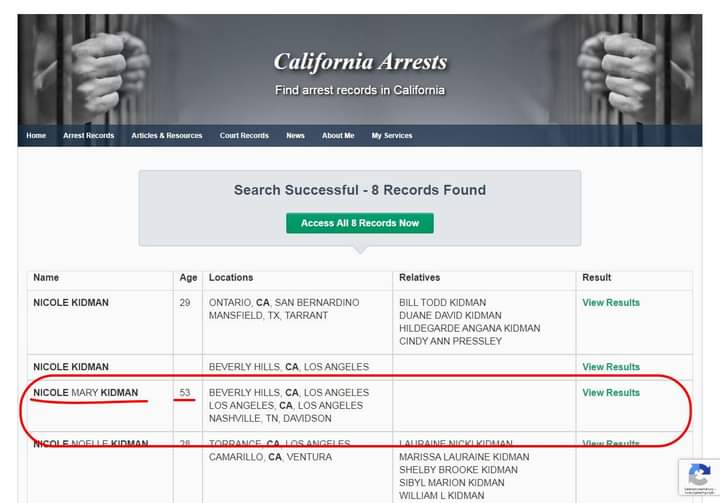Click the Age column header
Image resolution: width=720 pixels, height=503 pixels.
[188, 277]
